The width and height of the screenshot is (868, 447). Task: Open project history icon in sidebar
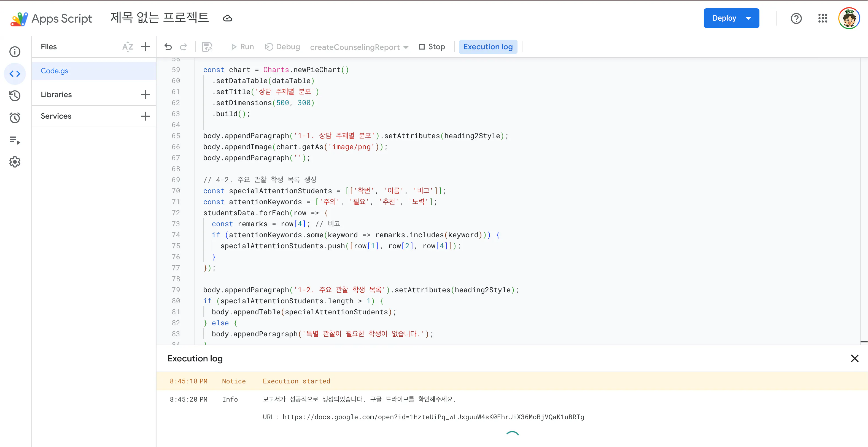click(x=15, y=96)
